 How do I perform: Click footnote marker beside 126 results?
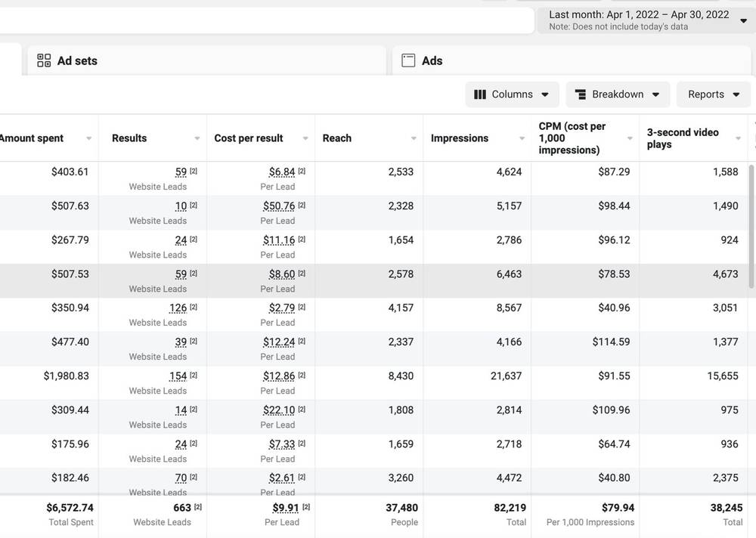(x=194, y=307)
